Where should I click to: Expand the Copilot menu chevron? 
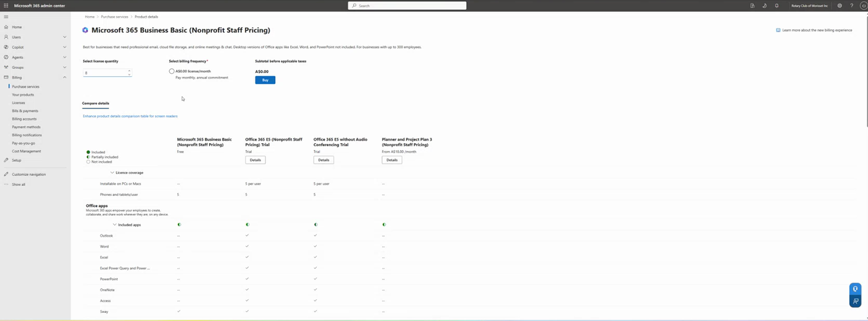point(64,47)
